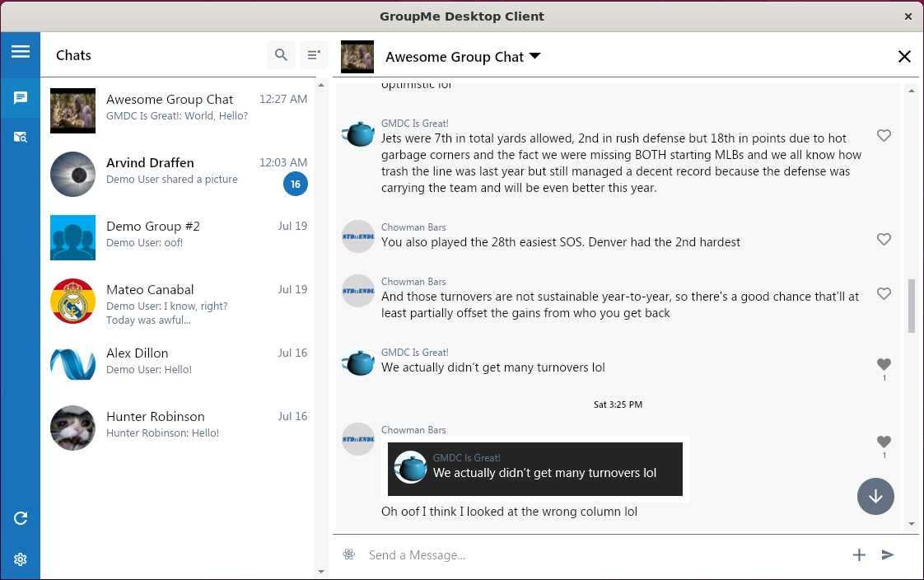This screenshot has height=580, width=924.
Task: Click Alex Dillon's blue wave avatar
Action: click(72, 364)
